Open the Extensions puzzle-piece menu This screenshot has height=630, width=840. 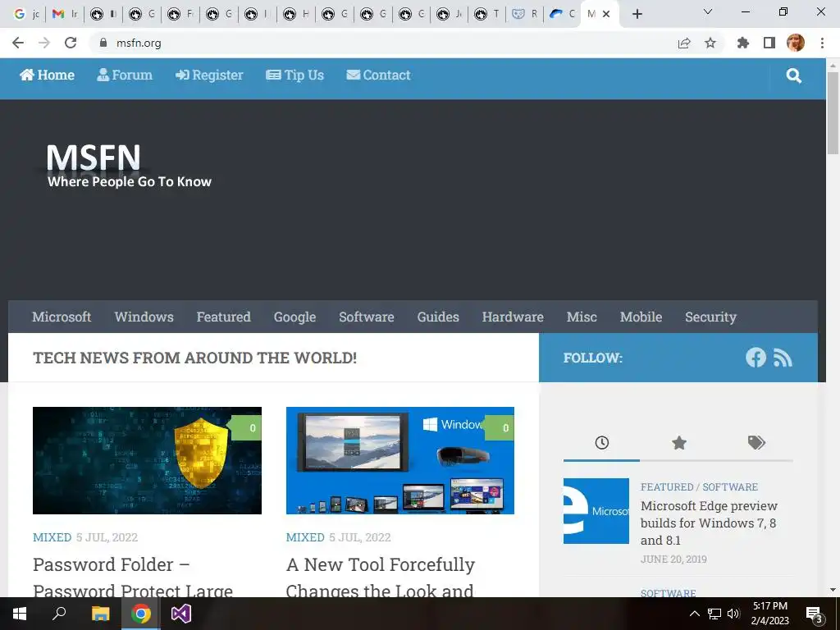743,43
